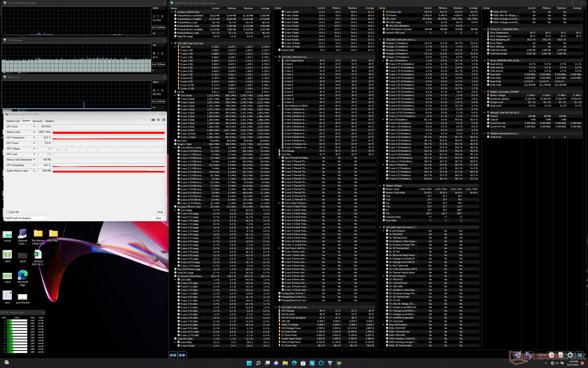Switch to the Advanced tab in GPU-Z
Viewport: 588px width, 368px height.
[x=37, y=121]
